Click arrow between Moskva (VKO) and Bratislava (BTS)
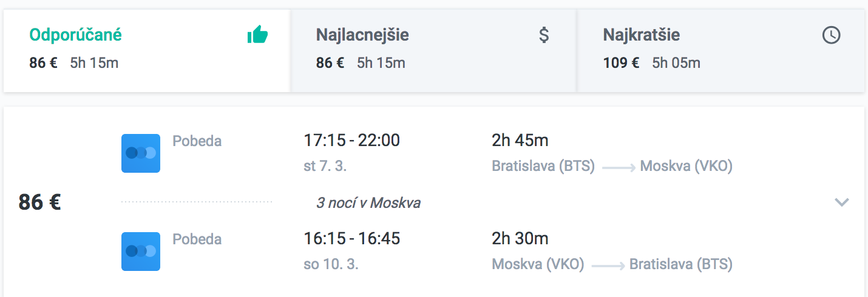868x297 pixels. pos(607,265)
